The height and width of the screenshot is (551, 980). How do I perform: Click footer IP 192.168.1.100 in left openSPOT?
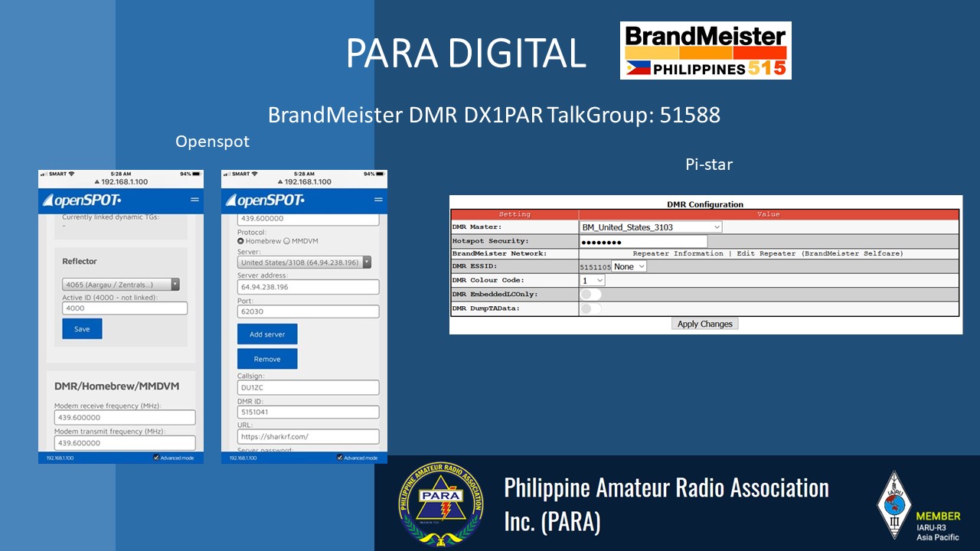[x=61, y=458]
